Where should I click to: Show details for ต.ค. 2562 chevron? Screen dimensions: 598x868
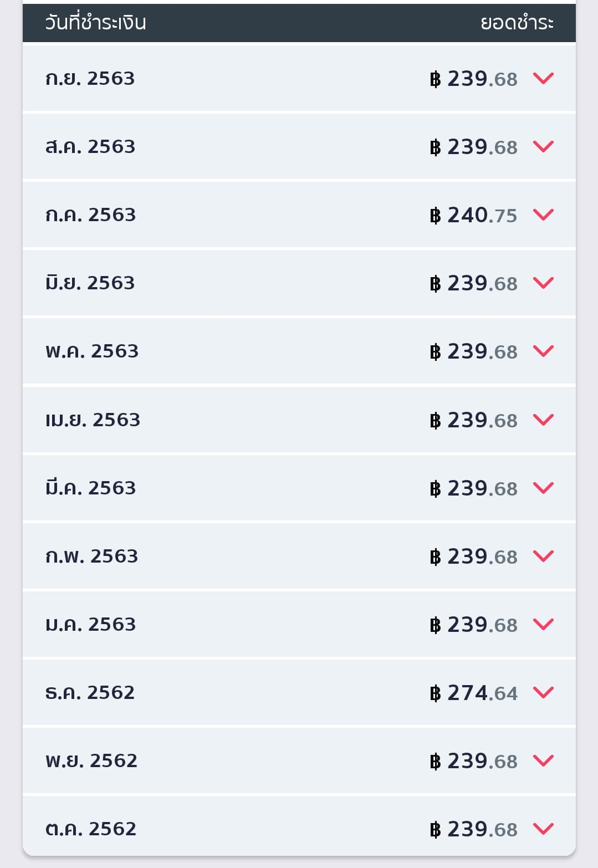tap(543, 829)
